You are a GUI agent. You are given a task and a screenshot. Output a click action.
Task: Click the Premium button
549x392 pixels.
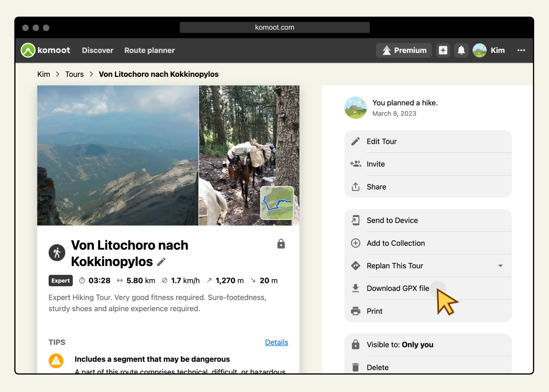click(x=404, y=50)
